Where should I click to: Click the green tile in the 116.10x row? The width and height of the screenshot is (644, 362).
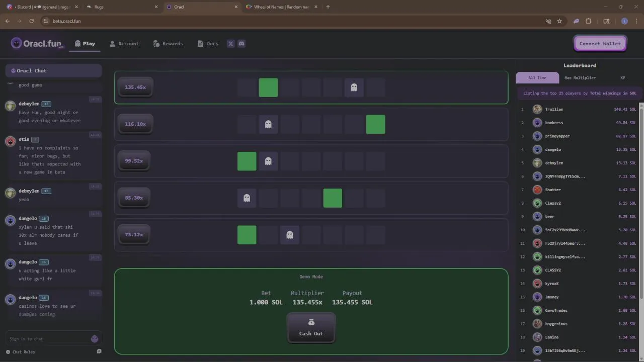376,124
